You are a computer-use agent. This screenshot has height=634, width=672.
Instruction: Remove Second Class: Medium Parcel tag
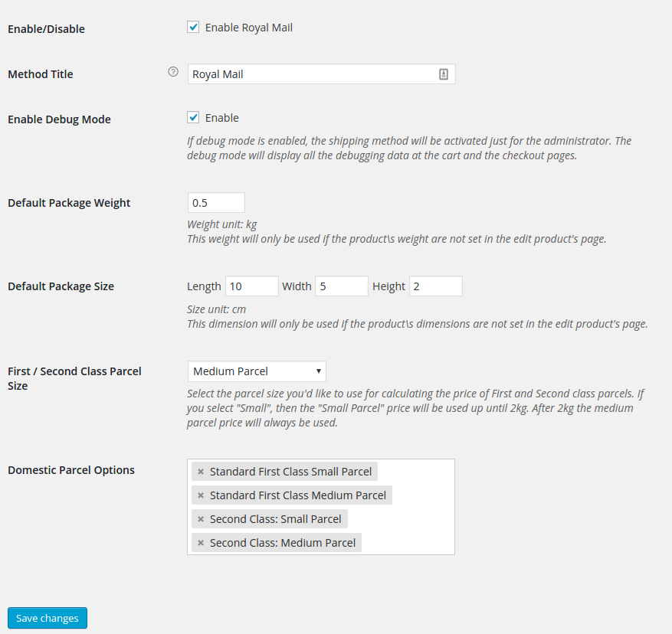pyautogui.click(x=201, y=543)
